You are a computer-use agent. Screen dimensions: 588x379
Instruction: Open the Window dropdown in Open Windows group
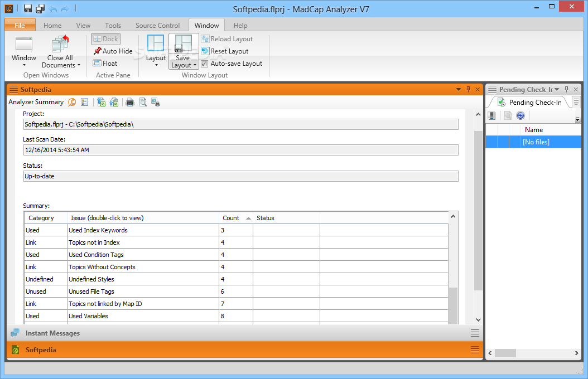[x=24, y=52]
